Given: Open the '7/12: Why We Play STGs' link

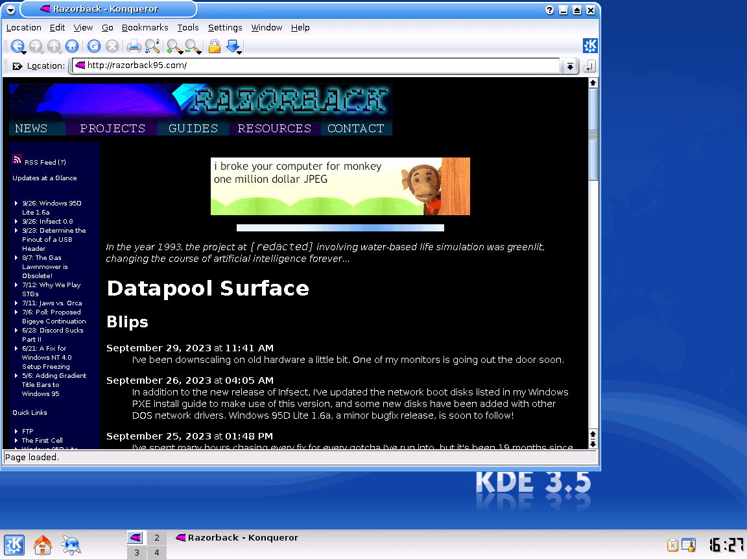Looking at the screenshot, I should click(51, 290).
